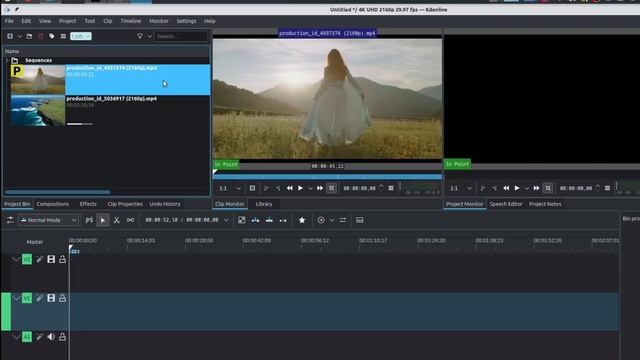The width and height of the screenshot is (640, 360).
Task: Click the Add Clip icon in Project Bin
Action: (x=10, y=36)
